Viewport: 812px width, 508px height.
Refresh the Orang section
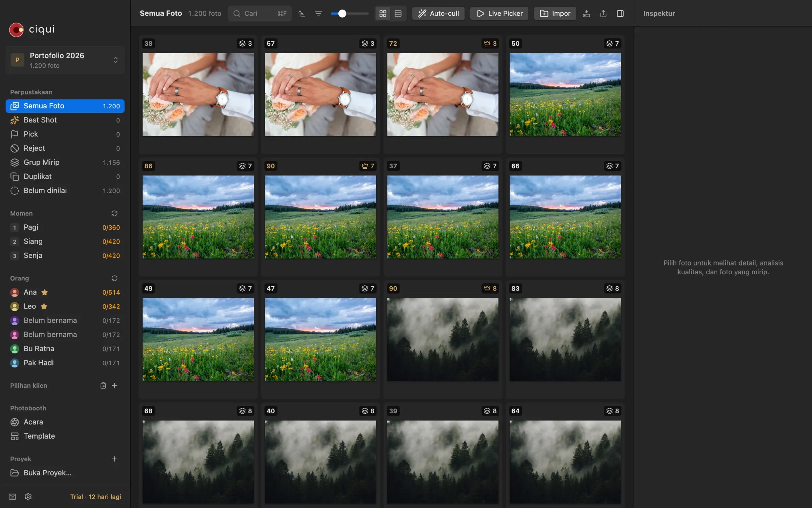coord(114,278)
